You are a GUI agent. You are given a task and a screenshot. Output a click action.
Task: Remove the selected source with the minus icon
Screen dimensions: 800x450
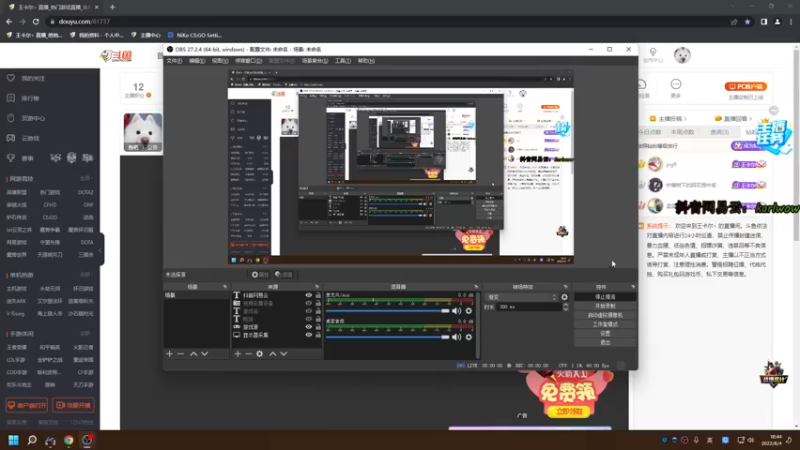point(248,354)
